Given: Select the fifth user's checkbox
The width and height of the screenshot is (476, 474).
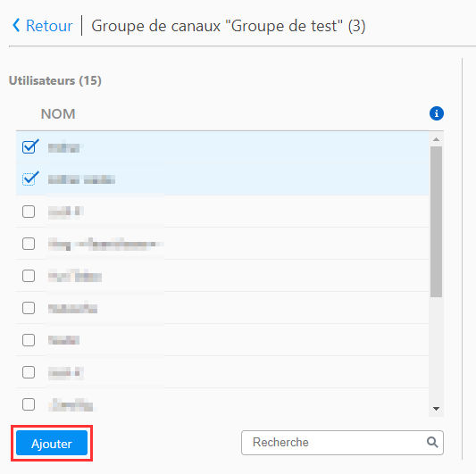Looking at the screenshot, I should (x=29, y=276).
